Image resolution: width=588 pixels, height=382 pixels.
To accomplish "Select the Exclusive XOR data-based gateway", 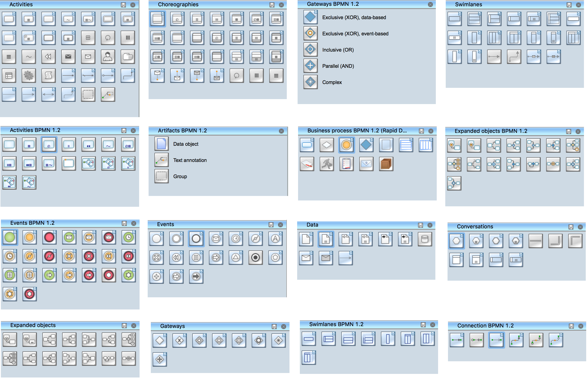I will tap(310, 17).
